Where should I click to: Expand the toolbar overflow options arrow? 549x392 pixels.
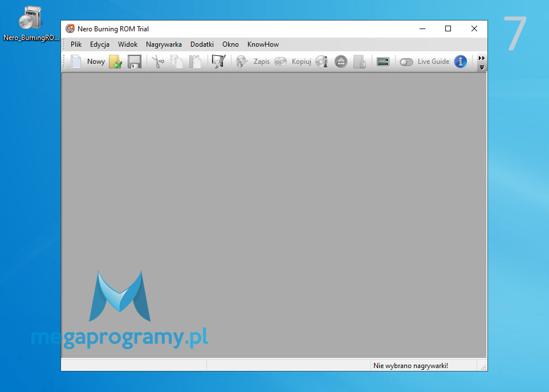[482, 67]
